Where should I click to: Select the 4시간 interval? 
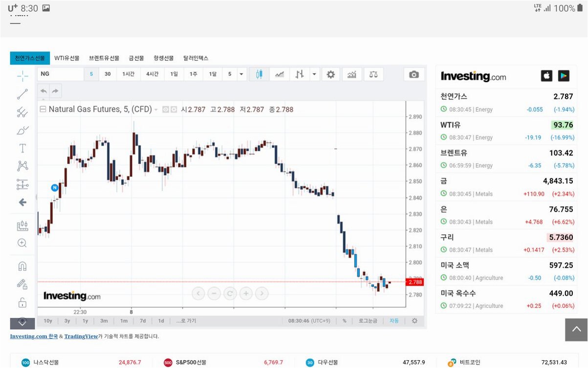[152, 74]
